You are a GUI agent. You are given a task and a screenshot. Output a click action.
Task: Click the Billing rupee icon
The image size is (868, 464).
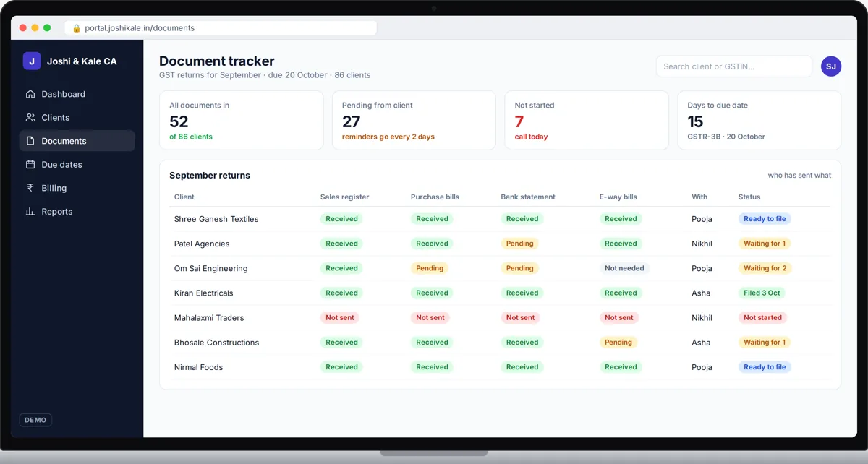(30, 188)
